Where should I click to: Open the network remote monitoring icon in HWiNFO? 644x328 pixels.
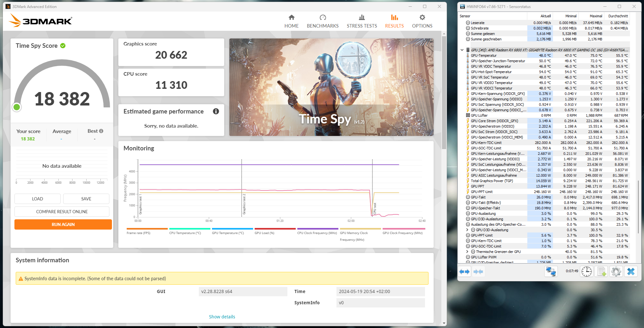[551, 272]
